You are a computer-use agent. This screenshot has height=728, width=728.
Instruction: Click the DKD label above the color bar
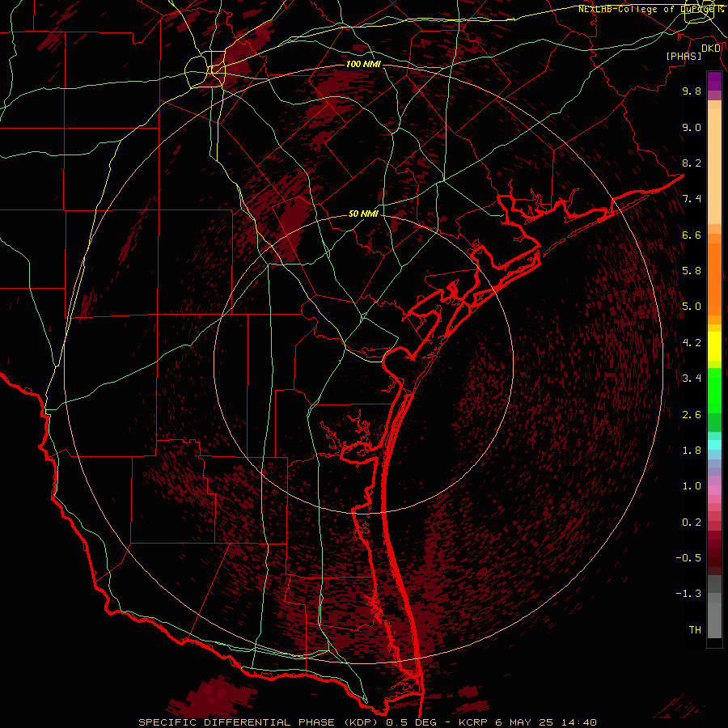coord(711,49)
